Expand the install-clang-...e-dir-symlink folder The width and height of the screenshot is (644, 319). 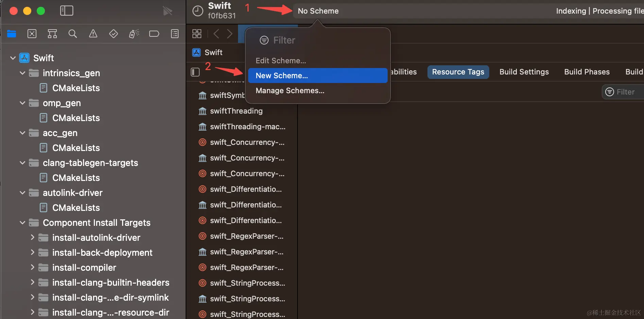(32, 297)
